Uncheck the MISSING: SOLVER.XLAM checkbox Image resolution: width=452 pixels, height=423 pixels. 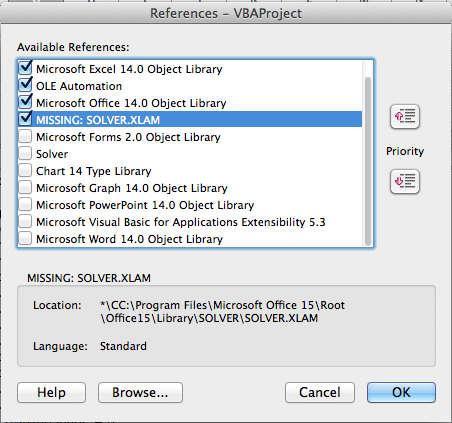25,119
